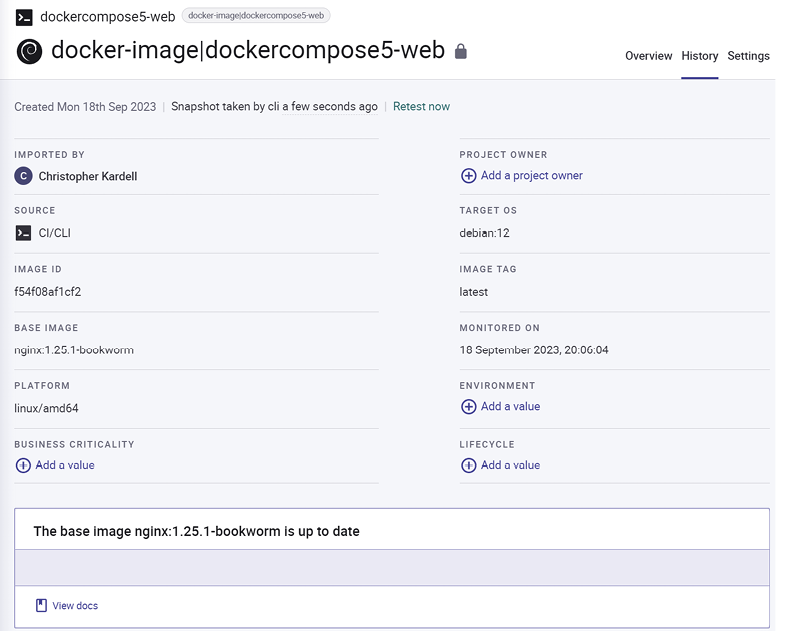This screenshot has height=631, width=802.
Task: Click 'The base image nginx:1.25.1-bookworm is up to date' message
Action: pos(196,531)
